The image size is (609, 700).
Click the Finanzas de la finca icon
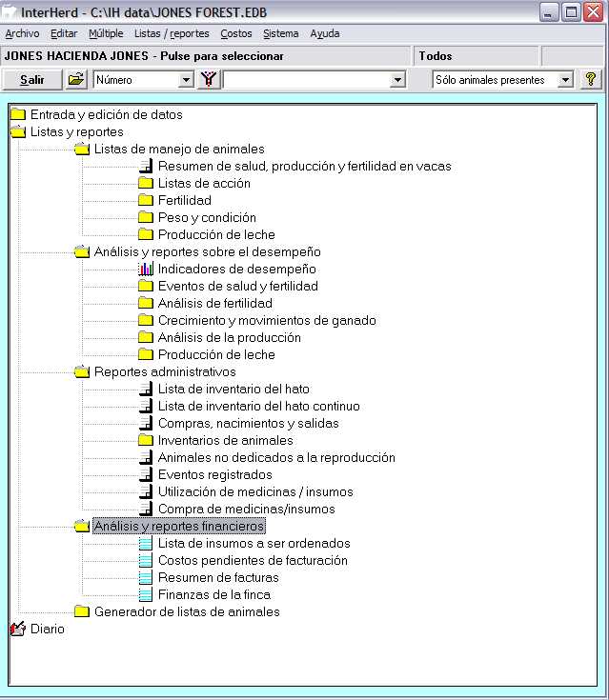click(146, 594)
